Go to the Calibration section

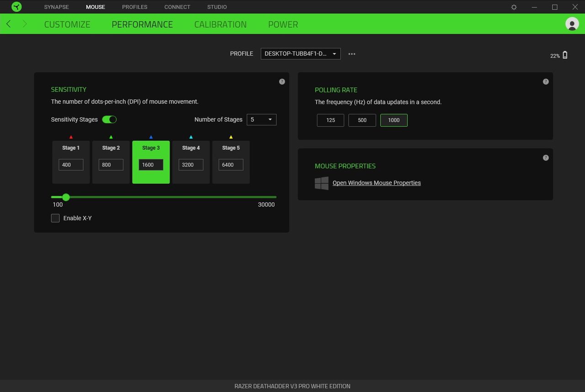point(220,24)
